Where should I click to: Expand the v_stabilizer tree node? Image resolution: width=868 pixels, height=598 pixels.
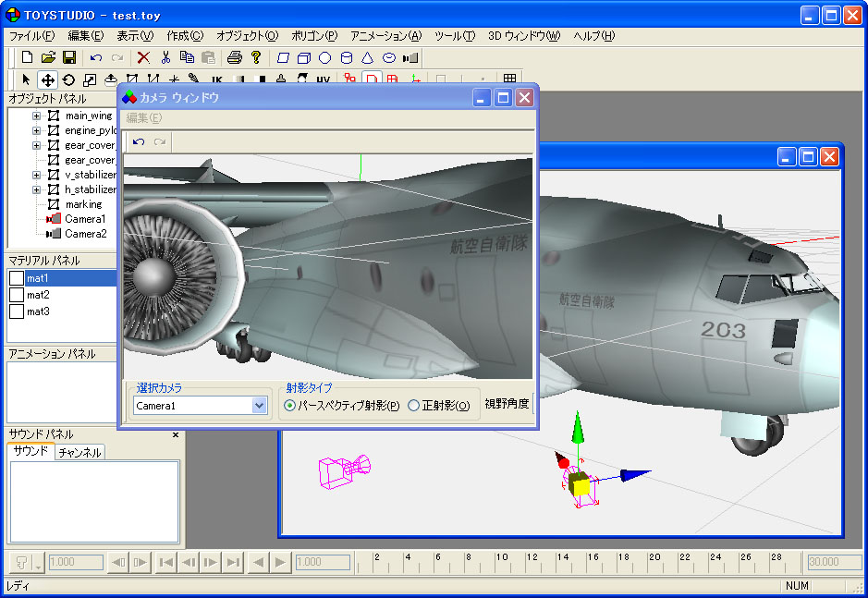(x=36, y=175)
